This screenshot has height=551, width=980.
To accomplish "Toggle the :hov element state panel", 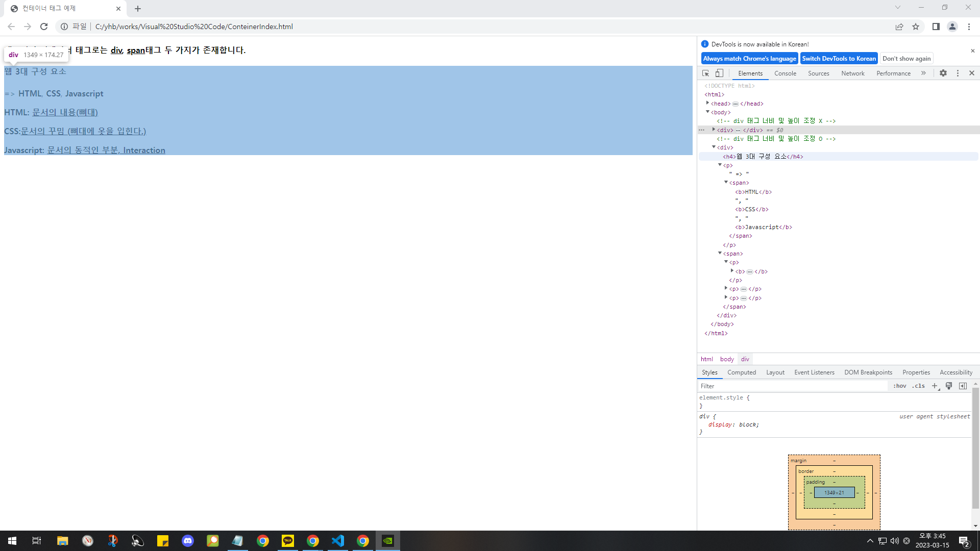I will coord(899,386).
